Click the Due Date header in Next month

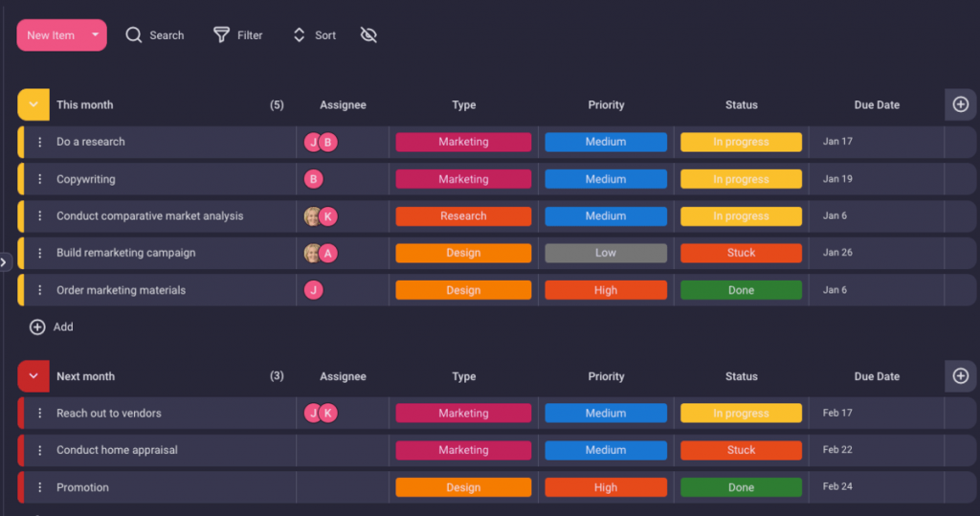877,377
